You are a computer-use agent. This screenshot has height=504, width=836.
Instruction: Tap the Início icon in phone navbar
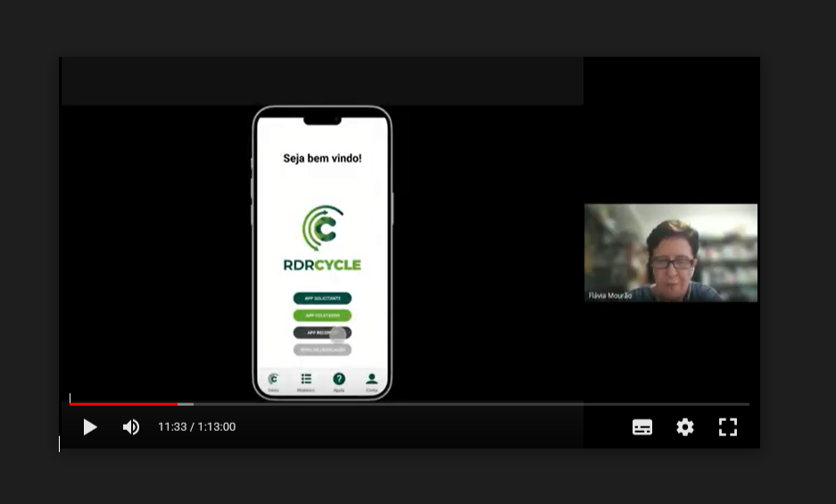pos(273,379)
